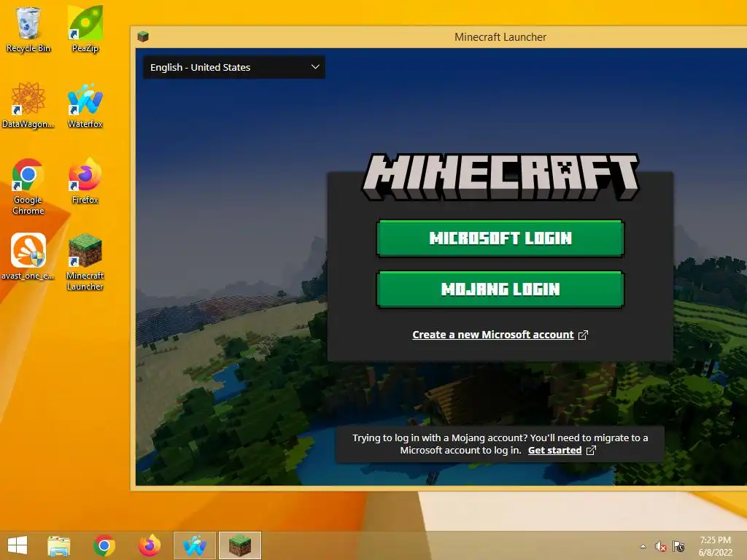Screen dimensions: 747x560
Task: Select the DataWagon desktop shortcut
Action: pos(28,105)
